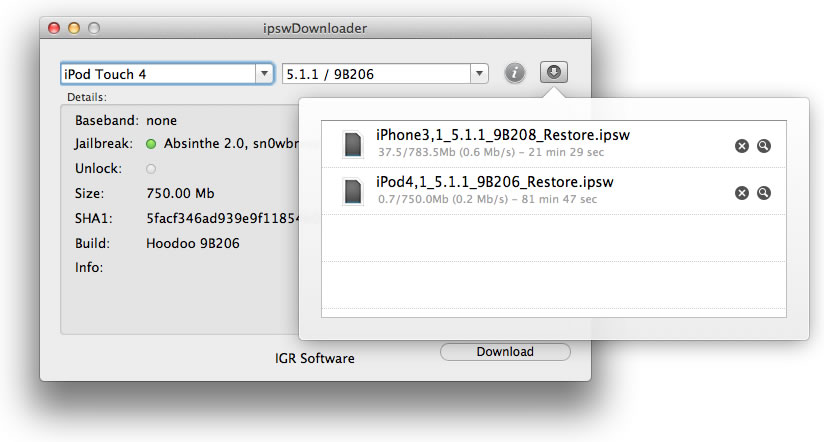Click the ipswDownloader window title
This screenshot has width=824, height=442.
coord(315,28)
